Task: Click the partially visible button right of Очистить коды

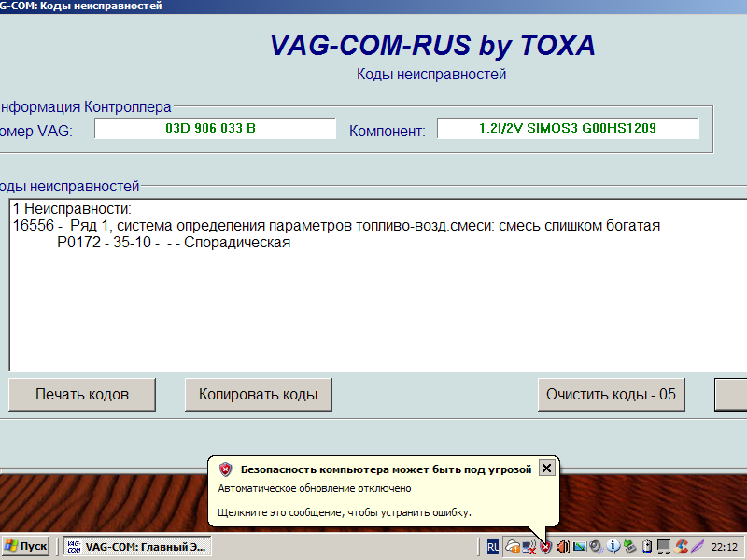Action: tap(731, 394)
